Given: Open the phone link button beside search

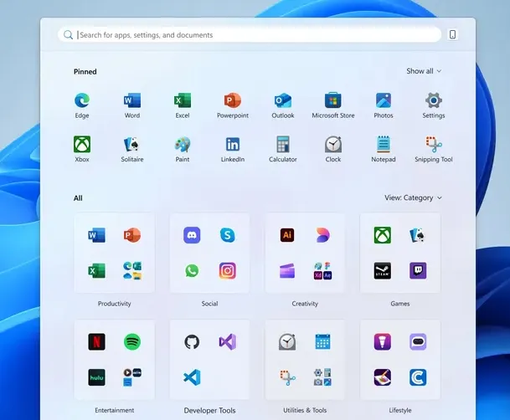Looking at the screenshot, I should [452, 34].
